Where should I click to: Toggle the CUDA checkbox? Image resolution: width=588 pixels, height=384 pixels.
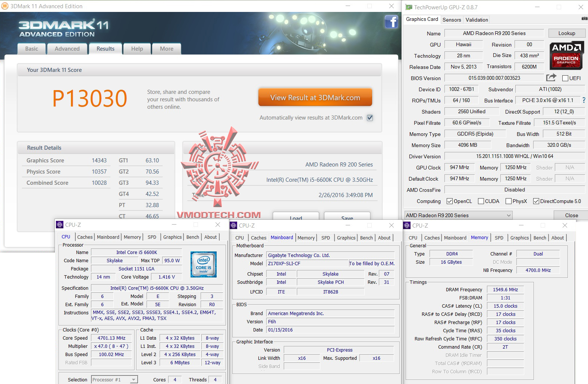[481, 201]
